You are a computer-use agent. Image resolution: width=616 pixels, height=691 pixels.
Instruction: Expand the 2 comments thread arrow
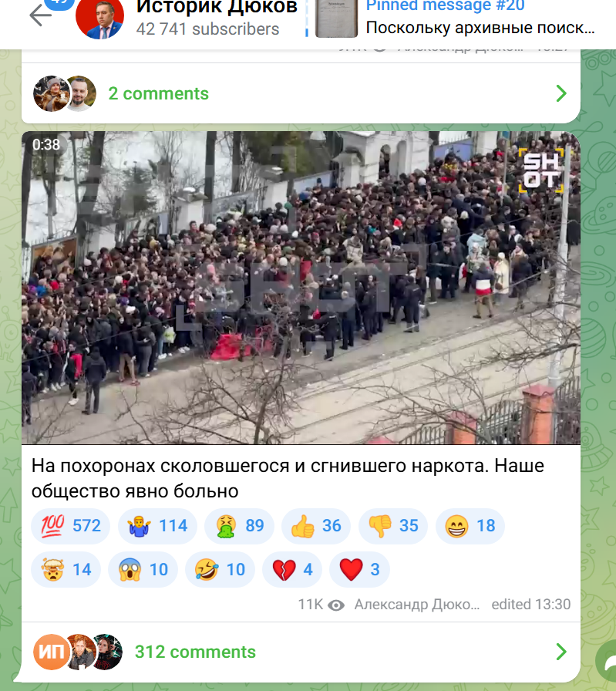click(x=561, y=93)
